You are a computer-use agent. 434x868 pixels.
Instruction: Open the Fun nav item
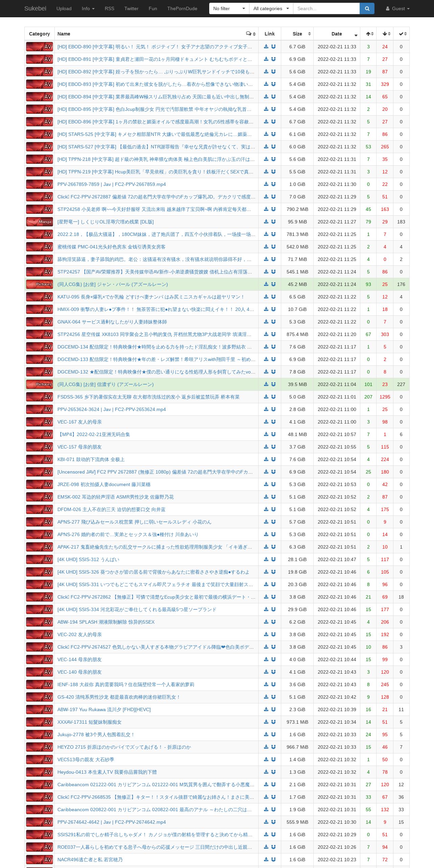[153, 8]
